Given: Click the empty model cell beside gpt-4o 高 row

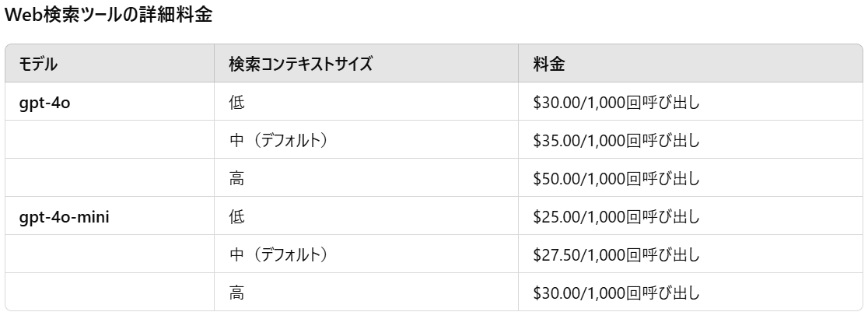Looking at the screenshot, I should (x=110, y=179).
